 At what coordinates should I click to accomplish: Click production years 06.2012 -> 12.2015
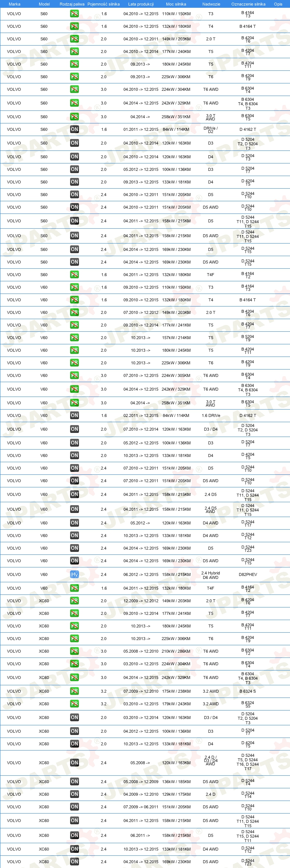pyautogui.click(x=141, y=574)
